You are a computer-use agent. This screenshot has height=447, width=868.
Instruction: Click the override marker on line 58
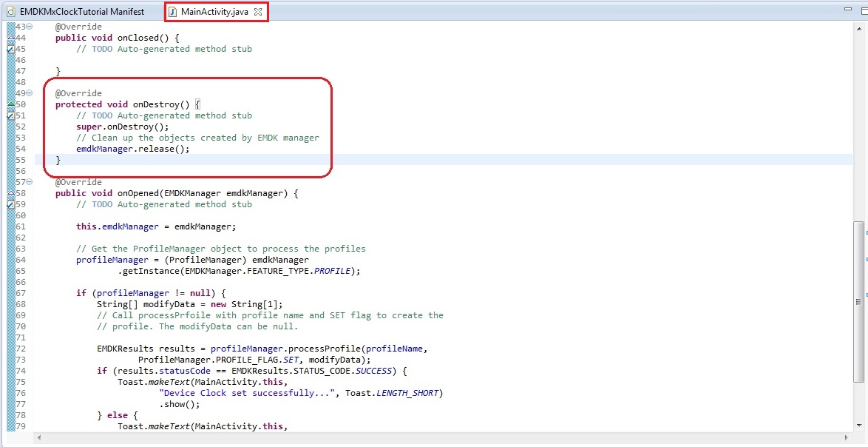(10, 193)
